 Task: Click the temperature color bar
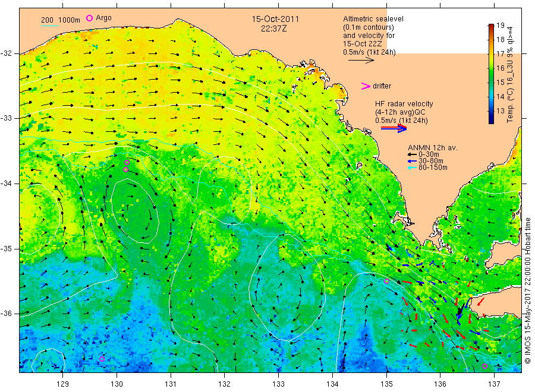pyautogui.click(x=491, y=74)
